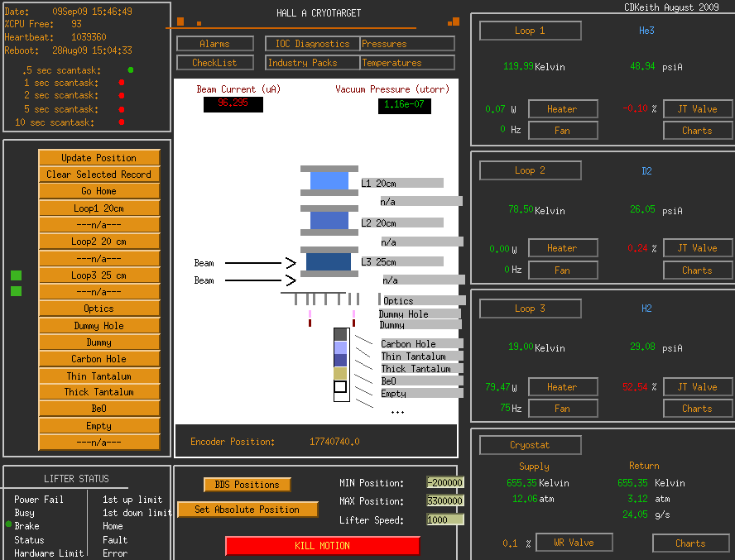
Task: Open BDS Positions
Action: tap(247, 485)
